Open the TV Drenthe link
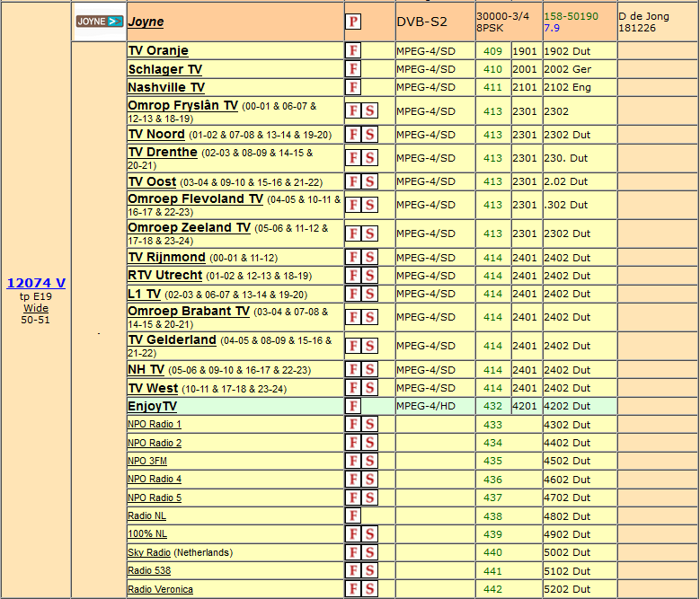The image size is (700, 599). pyautogui.click(x=163, y=152)
